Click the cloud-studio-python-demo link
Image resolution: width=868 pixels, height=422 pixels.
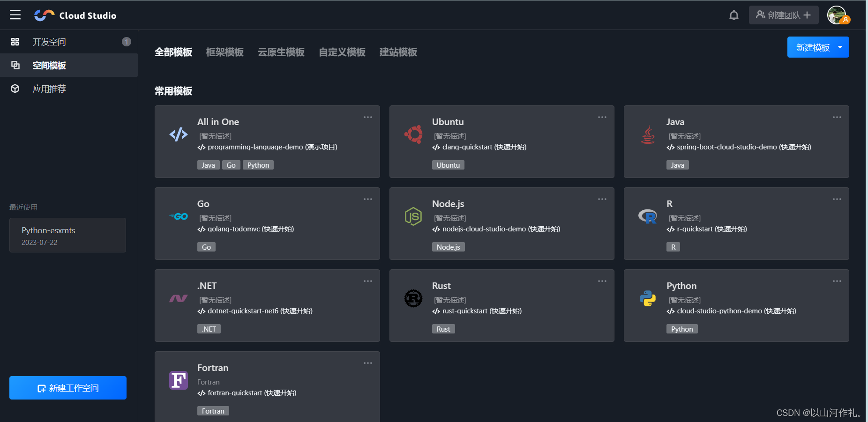pyautogui.click(x=731, y=311)
